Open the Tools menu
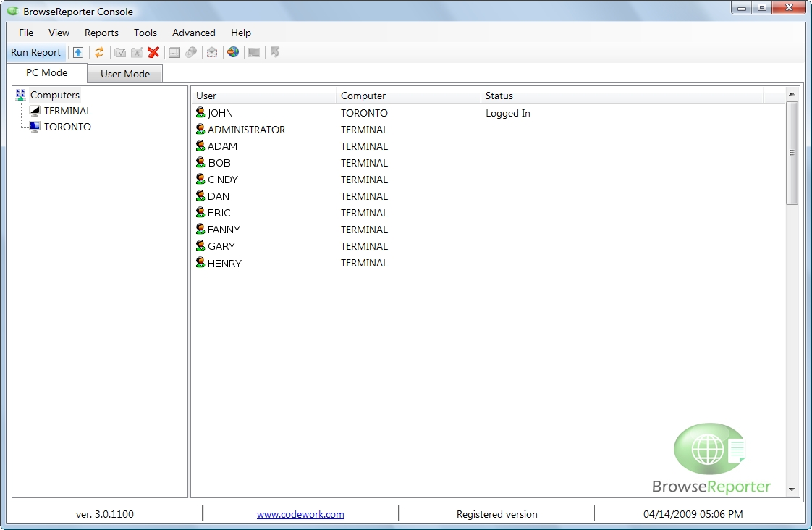 pyautogui.click(x=145, y=33)
